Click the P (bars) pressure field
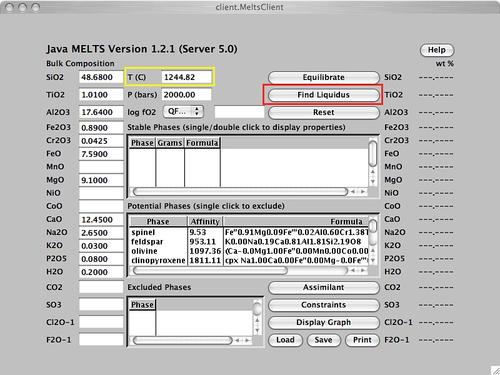500x375 pixels. pos(186,95)
